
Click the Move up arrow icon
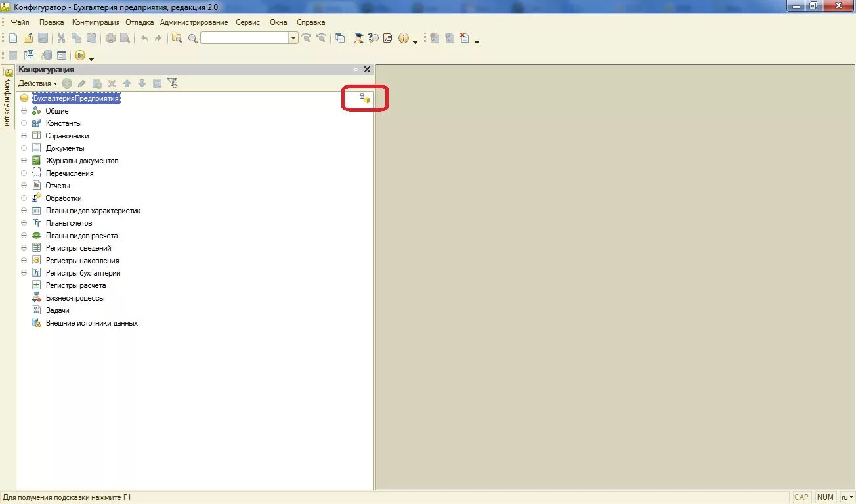[x=127, y=83]
